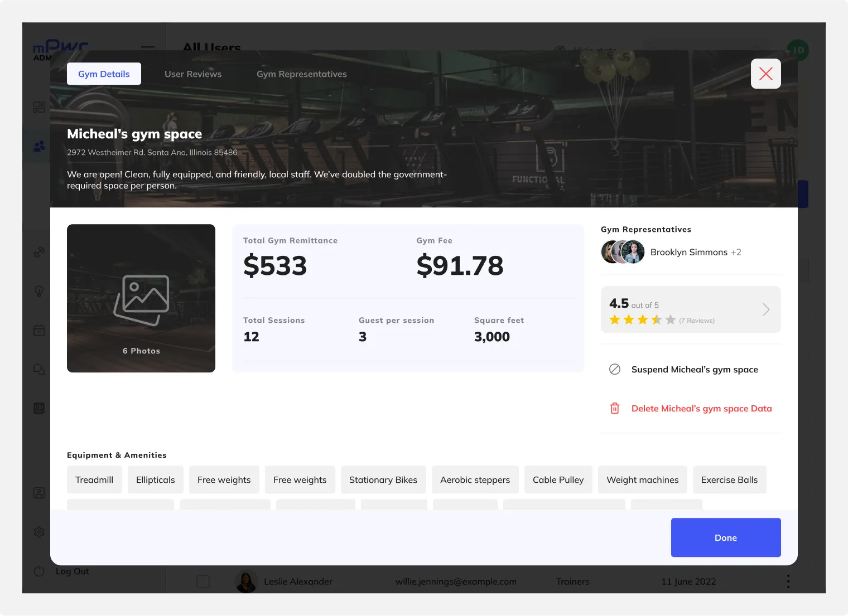Click the Equipment & Amenities heading
The width and height of the screenshot is (848, 616).
tap(117, 455)
